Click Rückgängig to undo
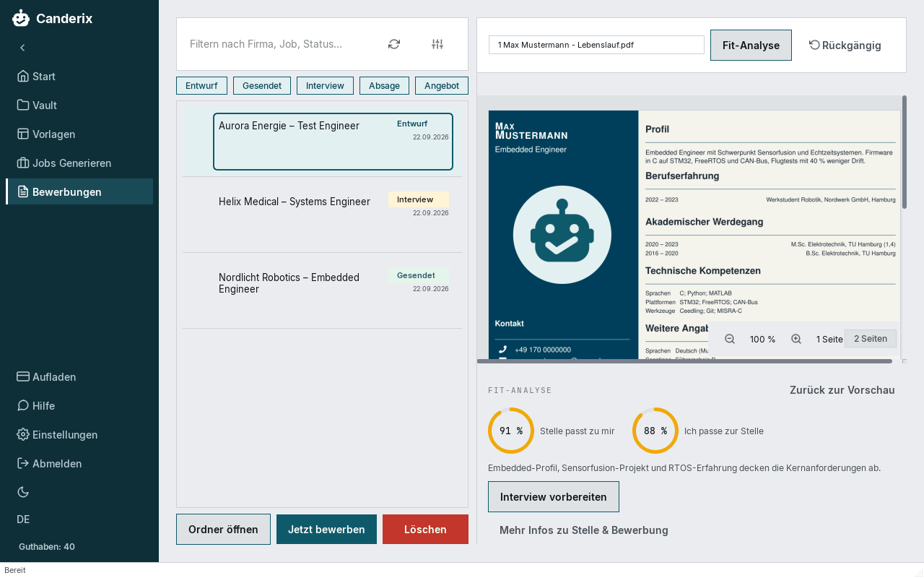 coord(845,45)
